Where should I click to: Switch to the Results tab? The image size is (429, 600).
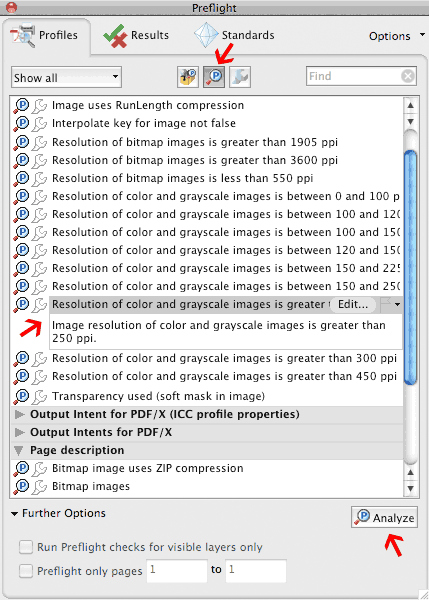coord(136,36)
